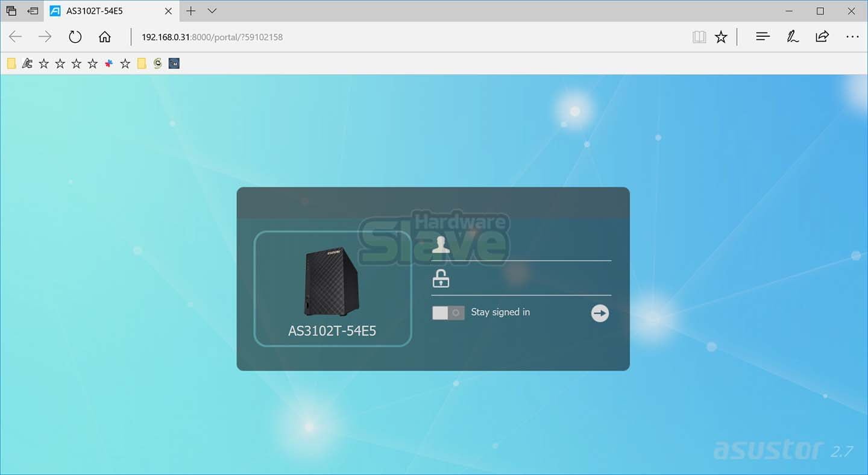
Task: Open the AC logo bookmark
Action: (x=27, y=63)
